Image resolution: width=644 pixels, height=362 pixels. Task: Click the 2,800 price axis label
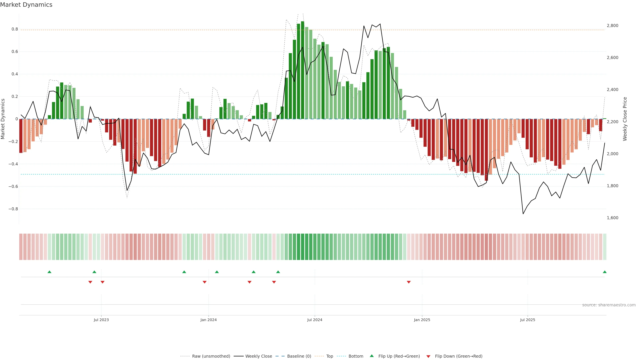coord(612,25)
